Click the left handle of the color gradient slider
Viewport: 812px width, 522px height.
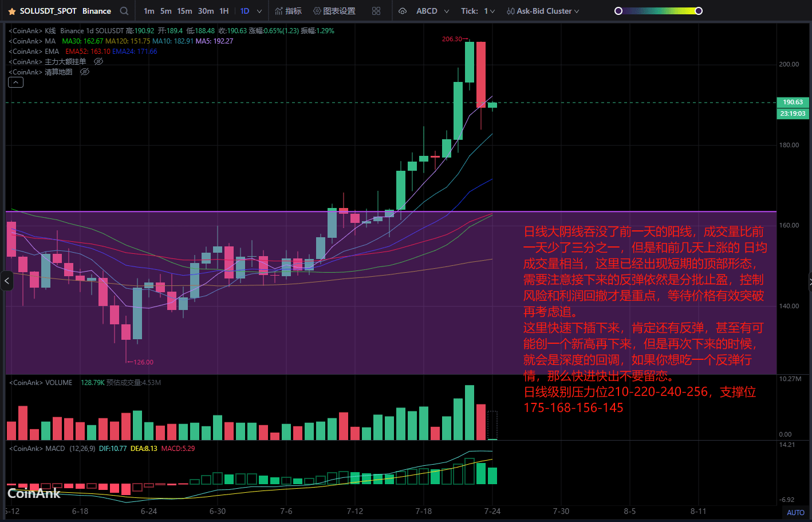point(618,11)
